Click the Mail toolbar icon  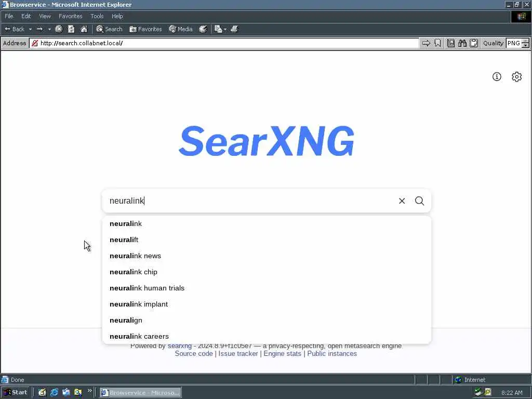[218, 29]
